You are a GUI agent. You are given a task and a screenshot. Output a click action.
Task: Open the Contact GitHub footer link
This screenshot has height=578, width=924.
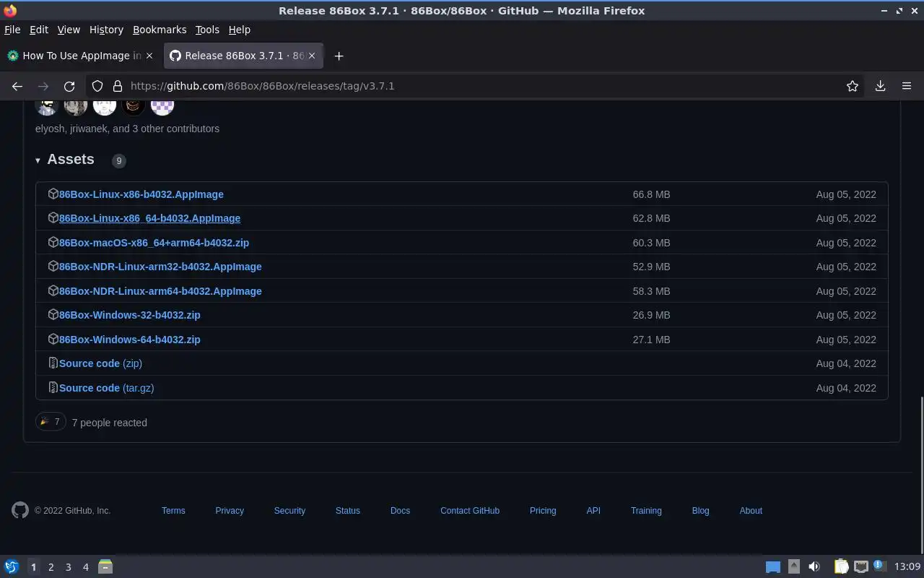click(470, 511)
